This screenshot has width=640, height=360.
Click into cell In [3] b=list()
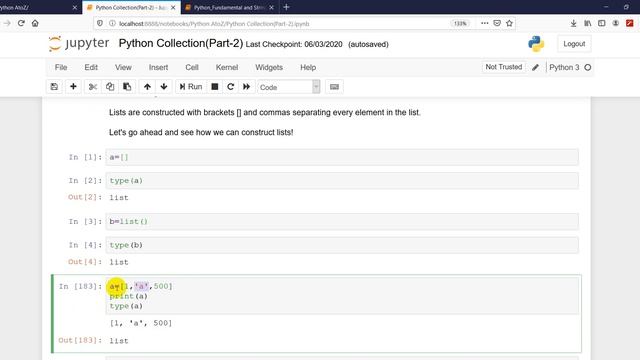coord(342,222)
